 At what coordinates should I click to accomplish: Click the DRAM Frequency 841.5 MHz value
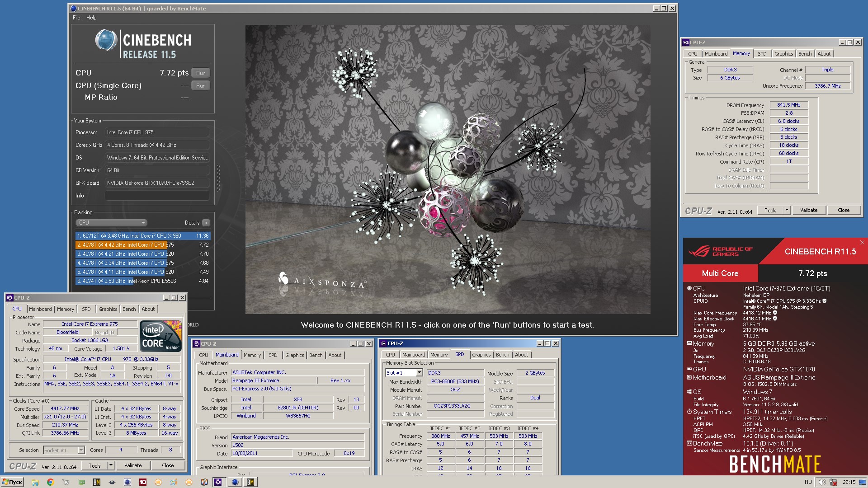(789, 105)
